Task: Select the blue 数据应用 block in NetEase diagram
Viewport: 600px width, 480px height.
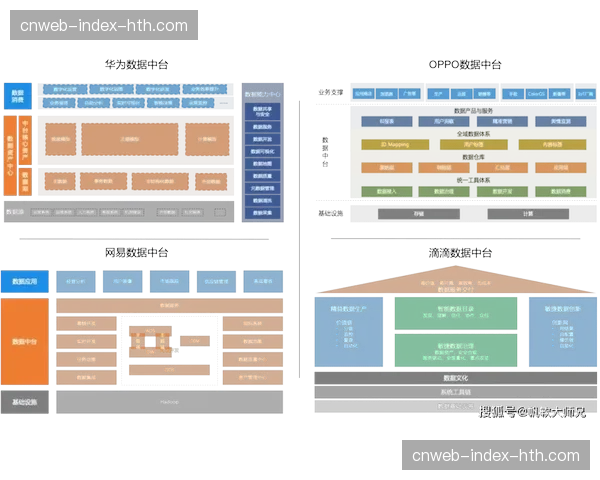Action: tap(25, 282)
